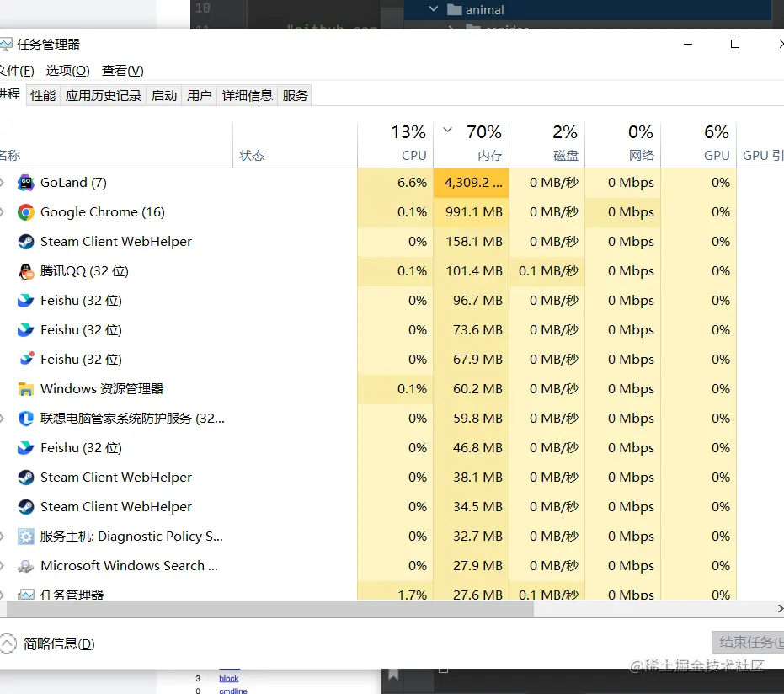Click Steam icon in 34.5 MB row
Screen dimensions: 784x694
[x=25, y=507]
